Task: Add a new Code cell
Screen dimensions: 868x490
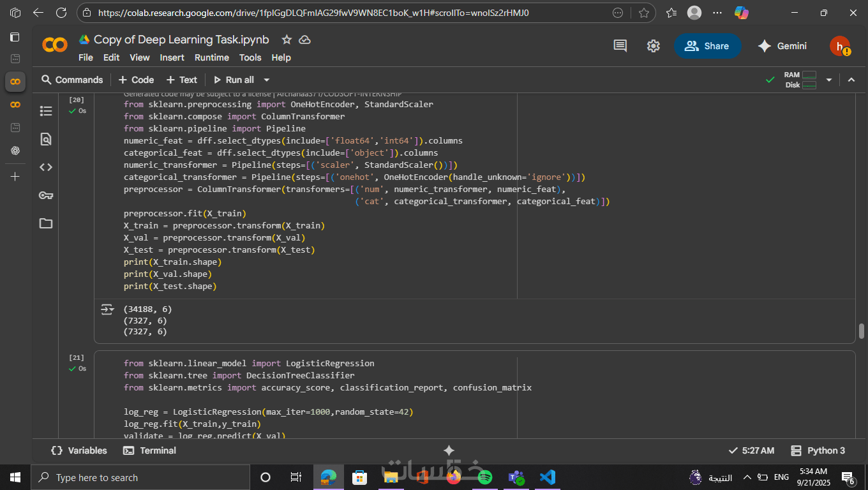Action: [x=136, y=80]
